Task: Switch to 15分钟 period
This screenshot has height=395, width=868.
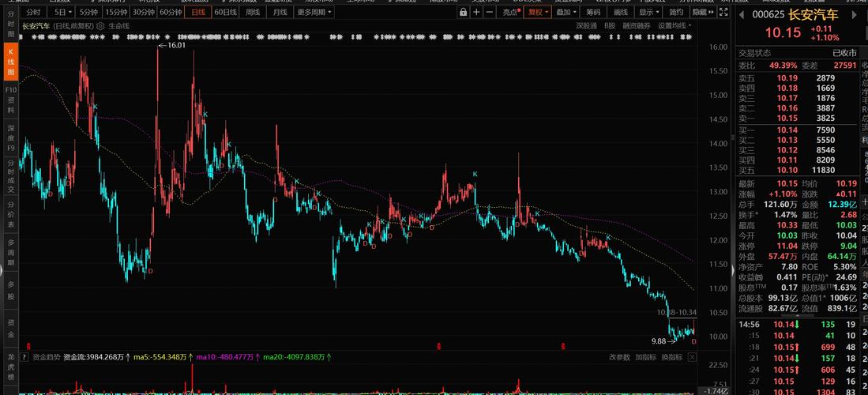Action: (x=116, y=12)
